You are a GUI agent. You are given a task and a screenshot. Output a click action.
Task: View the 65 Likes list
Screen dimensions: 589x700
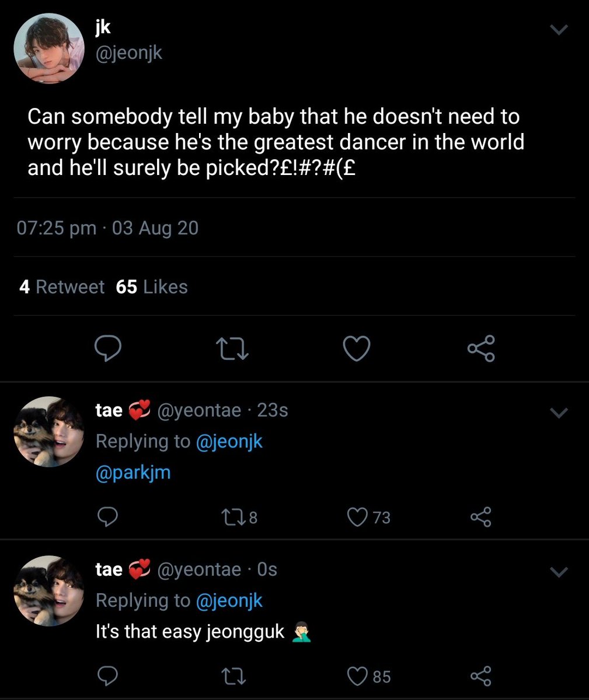click(x=152, y=287)
